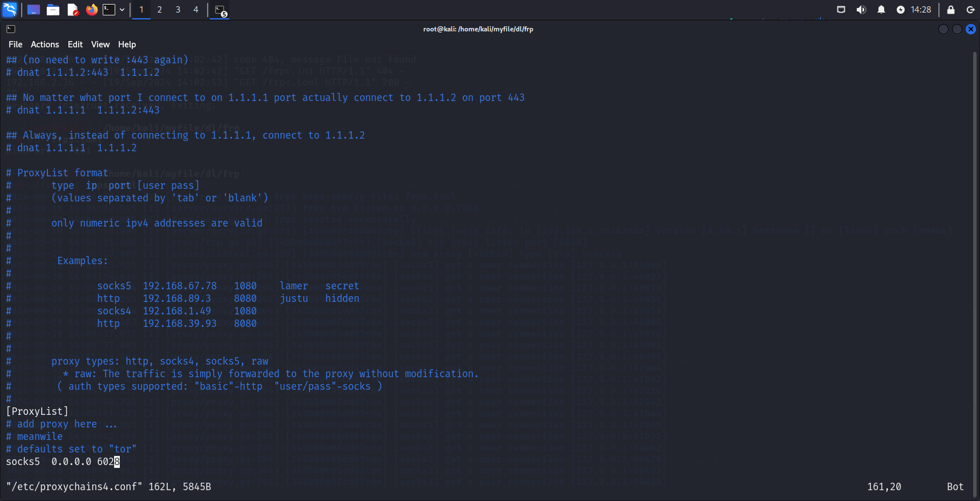The height and width of the screenshot is (501, 980).
Task: Click the '# add proxy here ...' line
Action: tap(62, 424)
